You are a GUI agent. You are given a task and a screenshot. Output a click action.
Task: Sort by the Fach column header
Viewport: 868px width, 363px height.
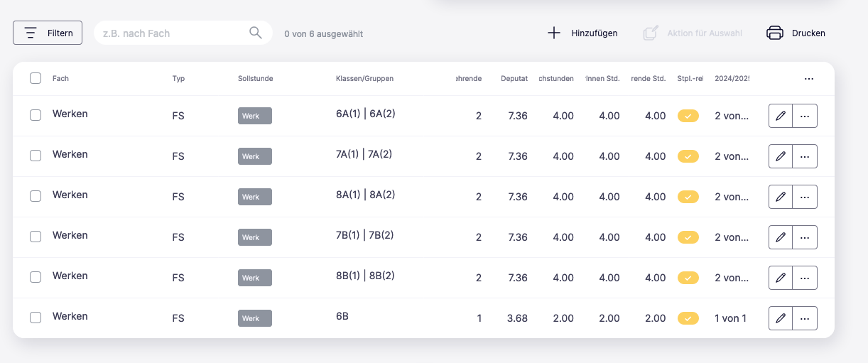click(60, 79)
